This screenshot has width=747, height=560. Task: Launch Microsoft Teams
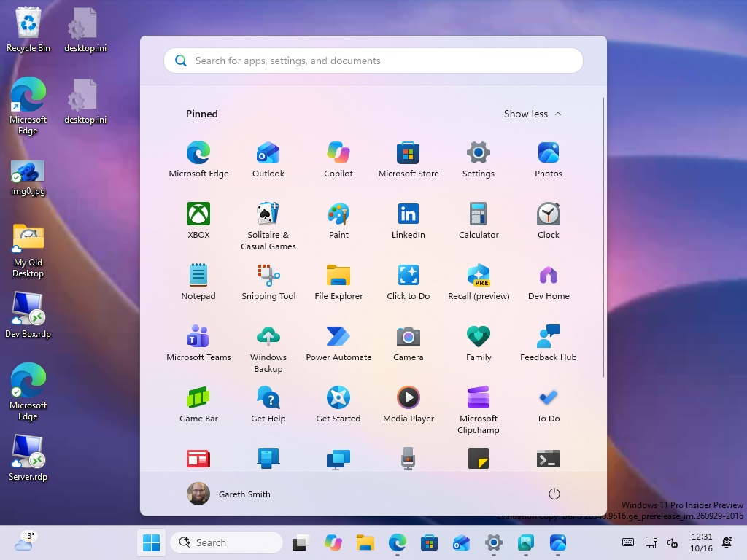coord(198,343)
